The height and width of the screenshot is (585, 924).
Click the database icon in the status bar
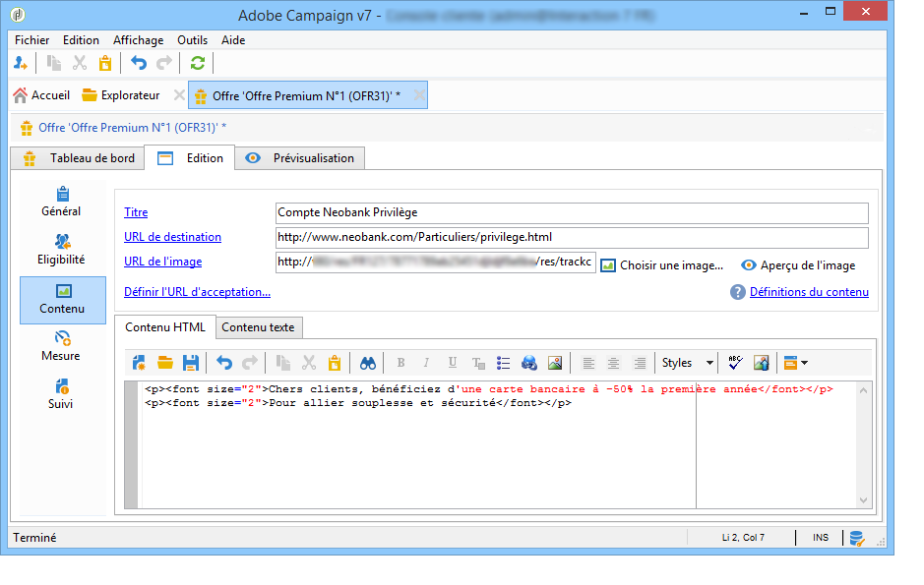click(x=857, y=538)
